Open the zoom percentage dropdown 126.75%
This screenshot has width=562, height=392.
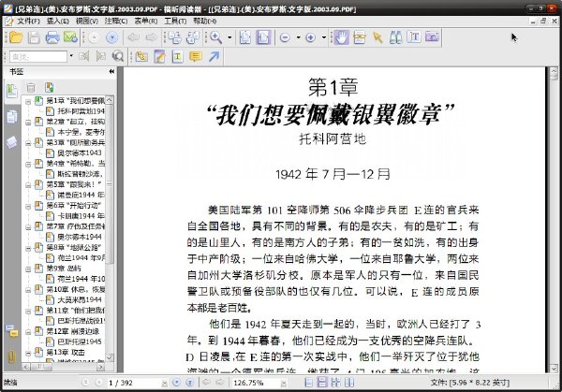tap(284, 383)
